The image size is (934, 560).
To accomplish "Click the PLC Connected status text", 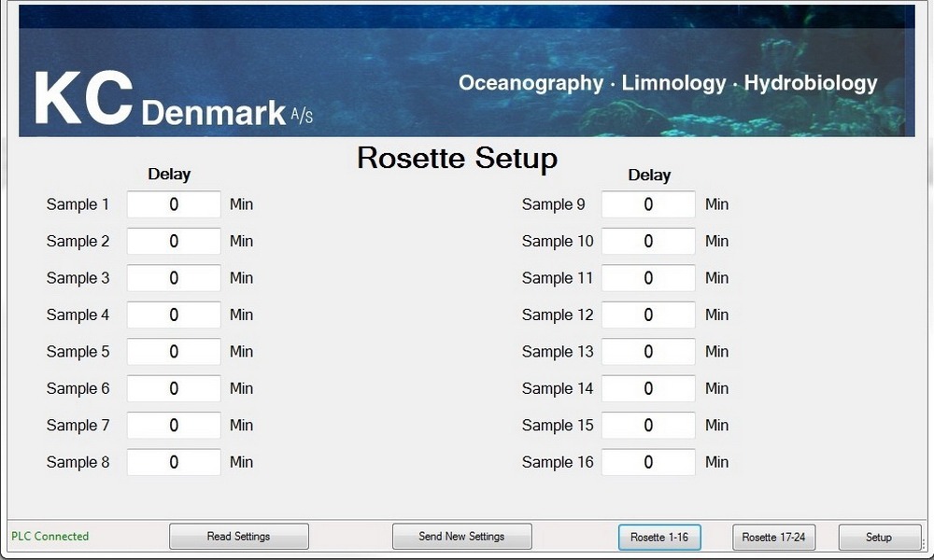I will pos(49,536).
